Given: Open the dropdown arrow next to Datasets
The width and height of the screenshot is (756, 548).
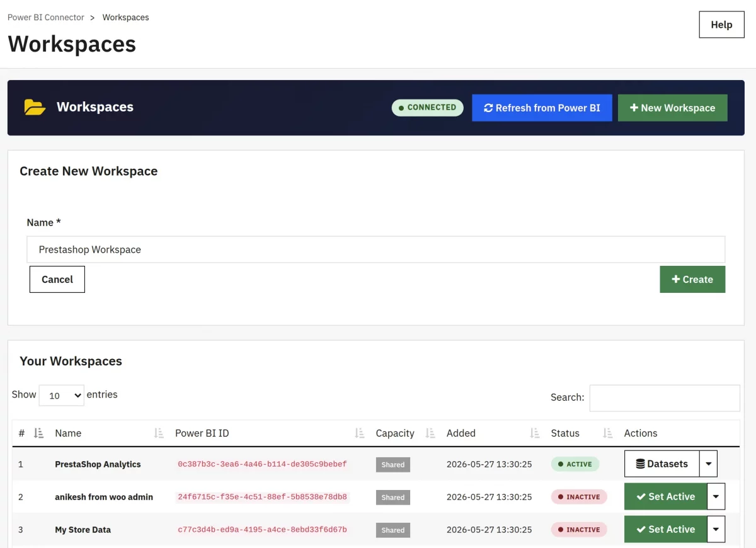Looking at the screenshot, I should [708, 464].
